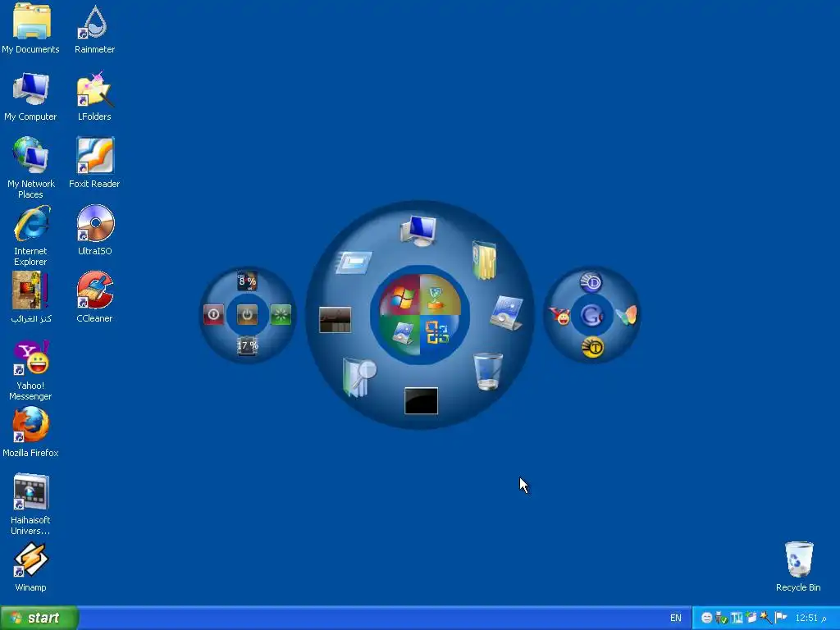Screen dimensions: 840x630
Task: Select the Arabic-named desktop icon
Action: 30,297
